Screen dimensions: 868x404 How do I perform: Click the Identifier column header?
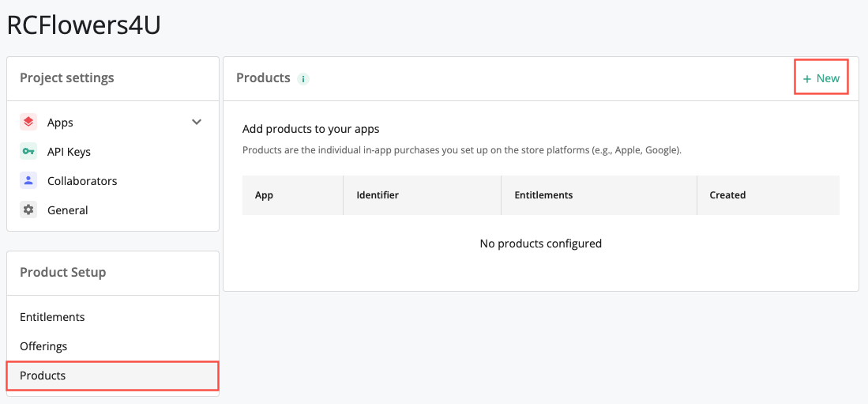[378, 195]
